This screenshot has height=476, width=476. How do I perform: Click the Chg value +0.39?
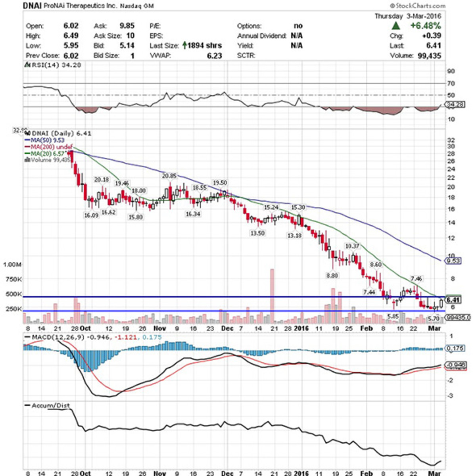431,36
